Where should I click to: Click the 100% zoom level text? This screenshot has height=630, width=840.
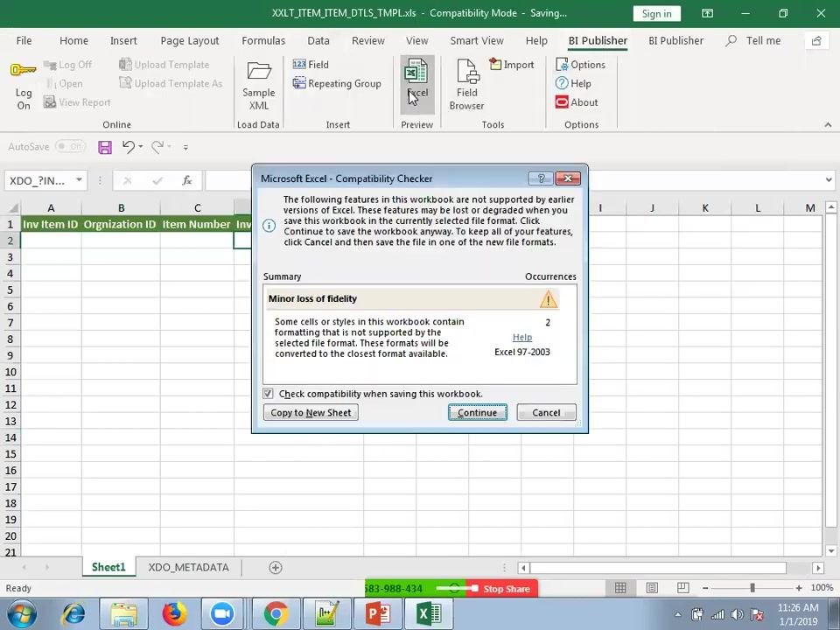[822, 588]
